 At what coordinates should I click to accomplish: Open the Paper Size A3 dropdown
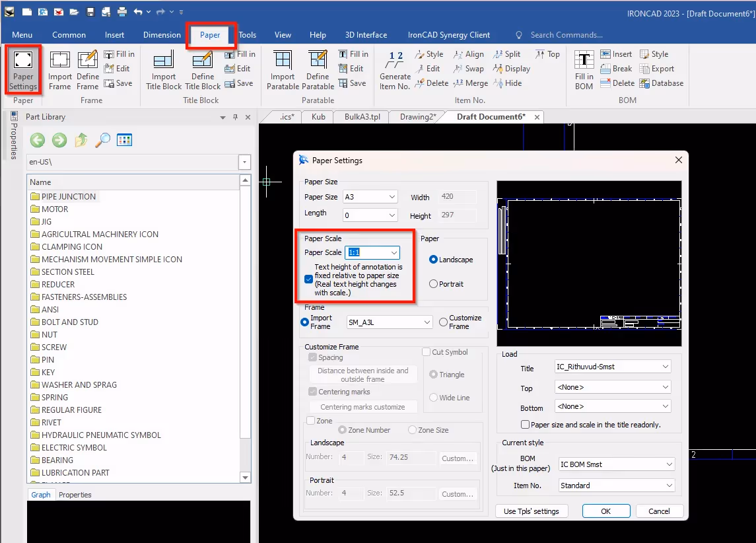coord(392,197)
